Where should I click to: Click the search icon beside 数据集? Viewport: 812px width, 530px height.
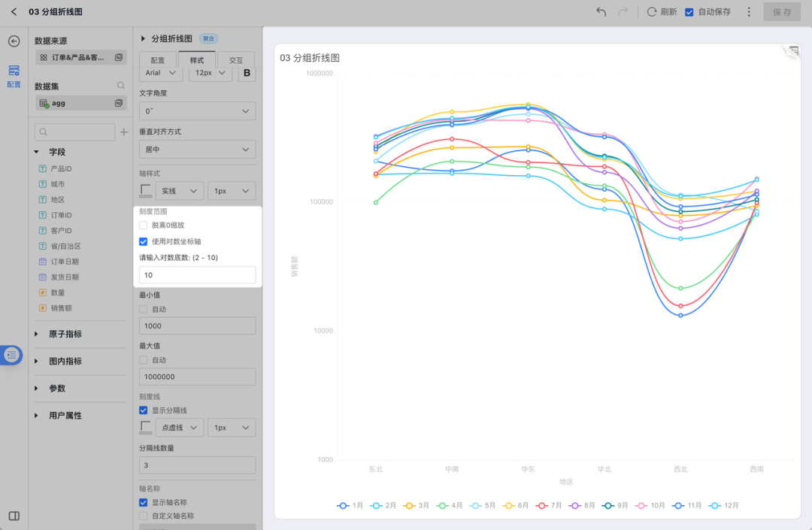(120, 85)
